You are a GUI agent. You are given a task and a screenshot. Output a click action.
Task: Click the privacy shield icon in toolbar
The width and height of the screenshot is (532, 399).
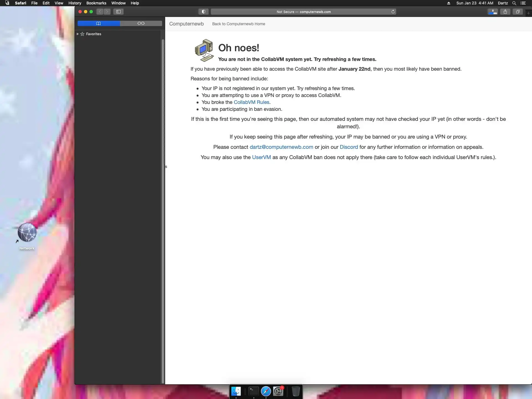203,12
